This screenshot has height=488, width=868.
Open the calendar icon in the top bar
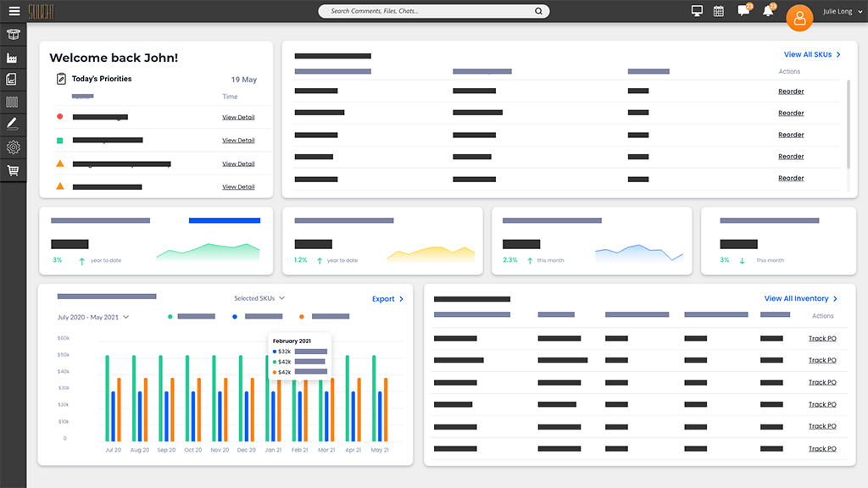[720, 11]
